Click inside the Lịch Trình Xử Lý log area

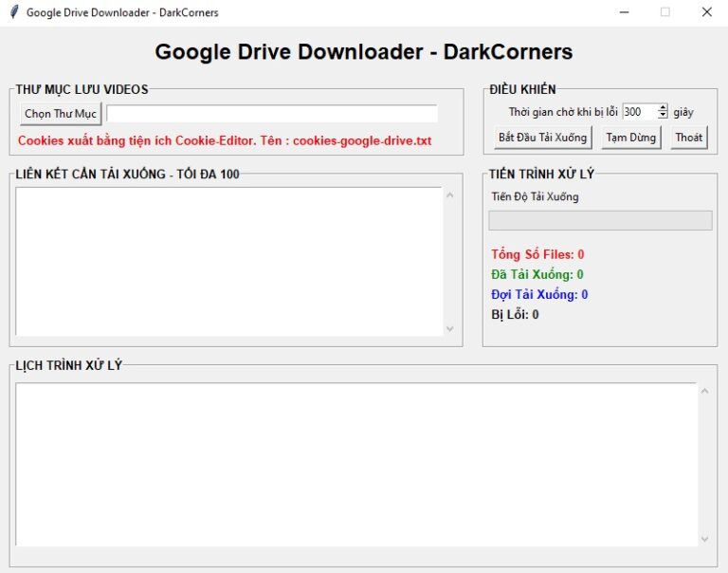click(x=355, y=464)
